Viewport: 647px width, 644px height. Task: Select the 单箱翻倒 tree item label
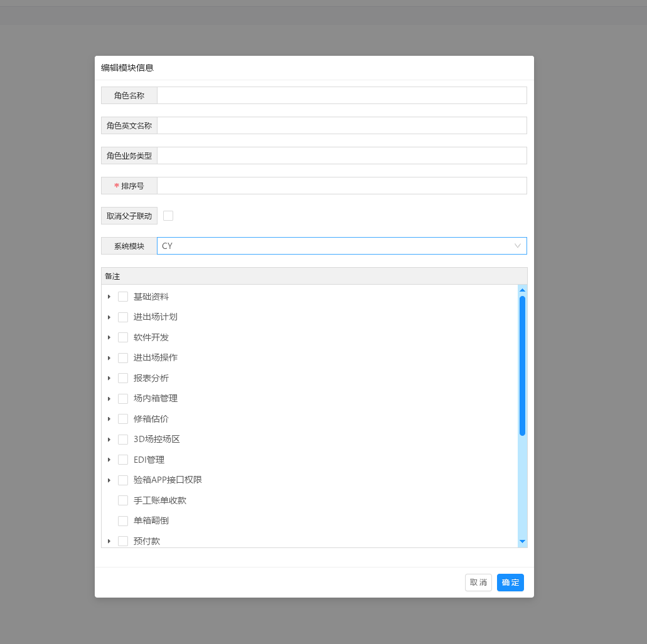coord(151,520)
